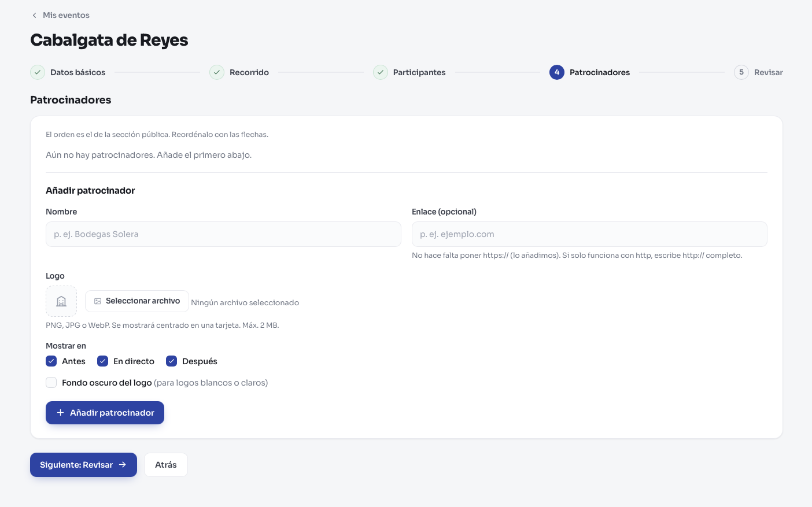Viewport: 812px width, 507px height.
Task: Click the https:// hint below Enlace
Action: tap(577, 255)
